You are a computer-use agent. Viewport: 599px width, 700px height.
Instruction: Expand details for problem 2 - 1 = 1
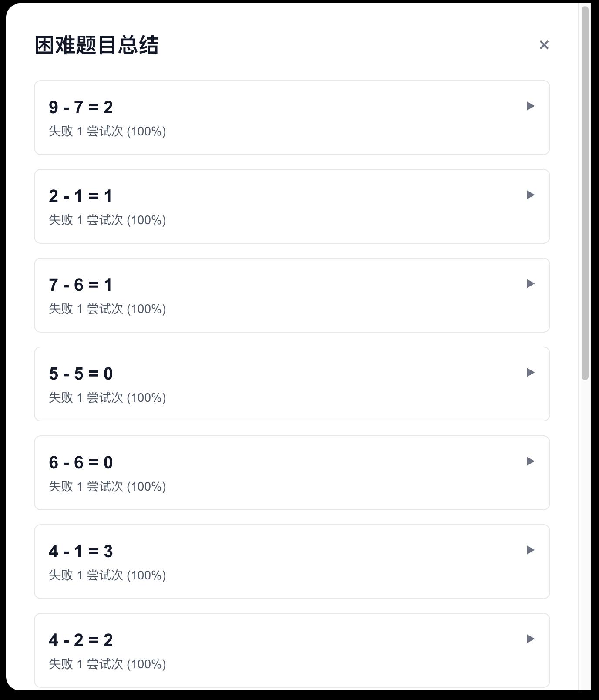(x=531, y=195)
